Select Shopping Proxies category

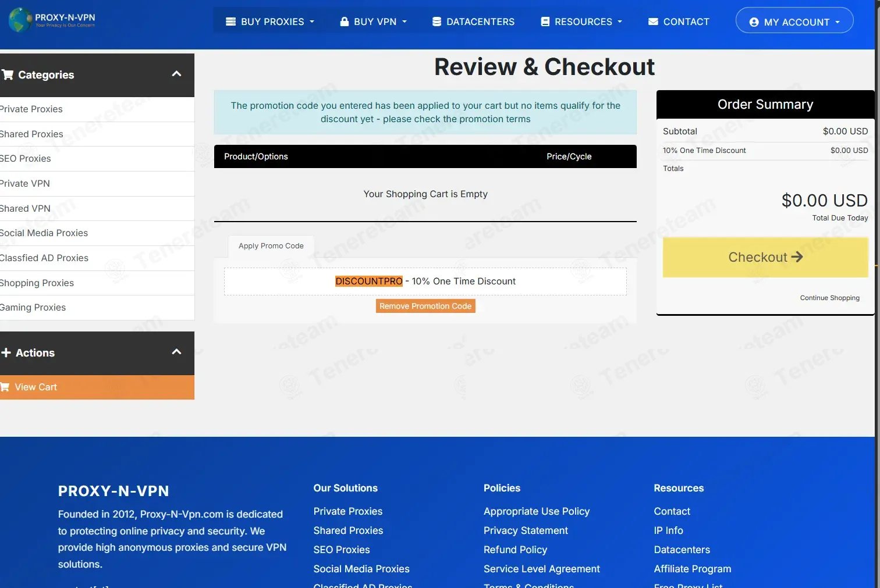97,283
